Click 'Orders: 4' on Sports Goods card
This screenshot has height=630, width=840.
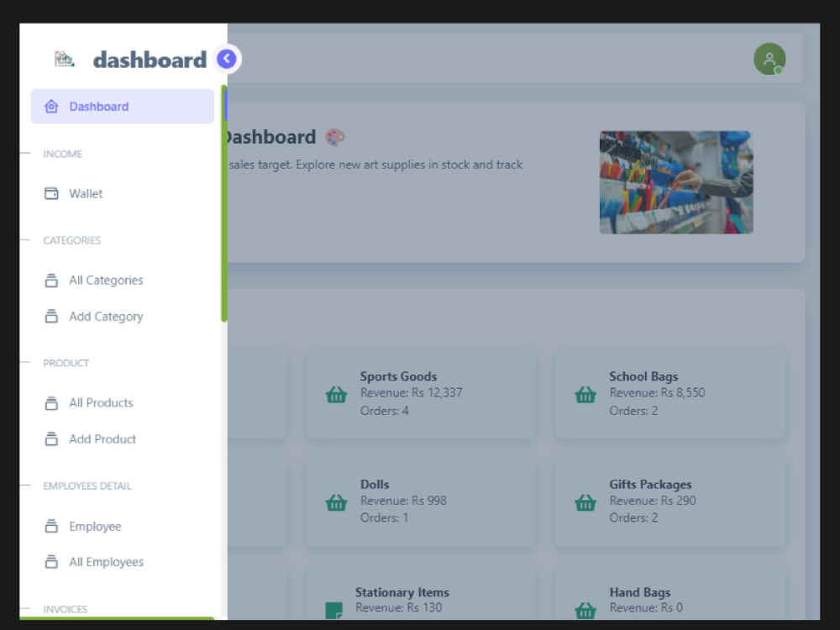pyautogui.click(x=384, y=411)
